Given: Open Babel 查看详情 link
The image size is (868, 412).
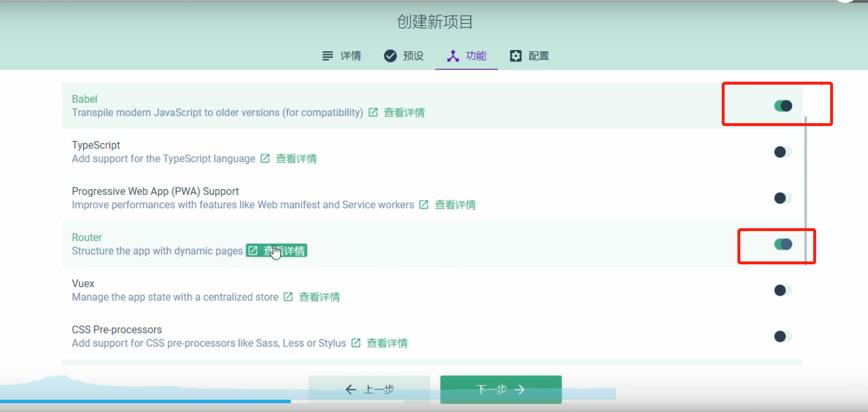Looking at the screenshot, I should (x=396, y=113).
